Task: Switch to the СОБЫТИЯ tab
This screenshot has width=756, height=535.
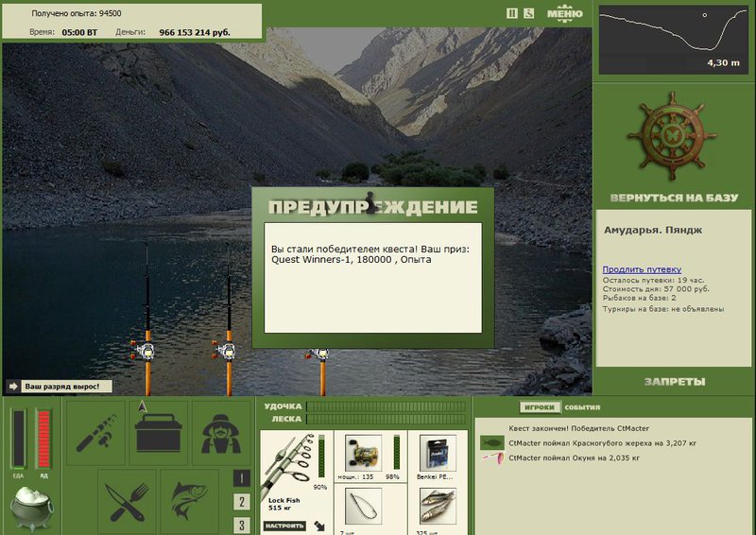Action: pos(582,407)
